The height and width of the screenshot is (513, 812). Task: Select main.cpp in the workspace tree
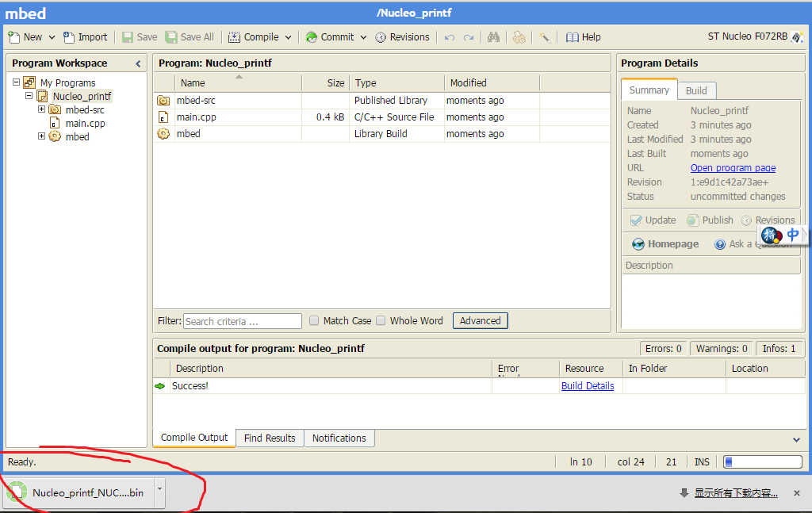pos(85,123)
